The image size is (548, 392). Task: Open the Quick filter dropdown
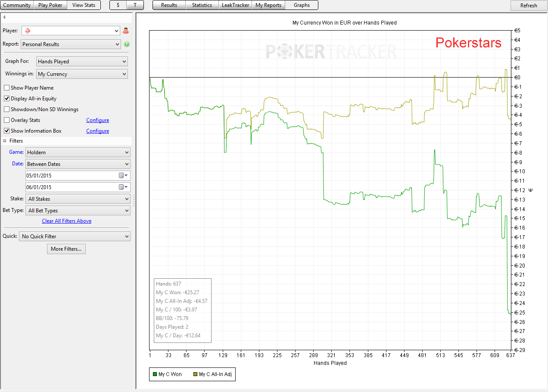pyautogui.click(x=75, y=236)
